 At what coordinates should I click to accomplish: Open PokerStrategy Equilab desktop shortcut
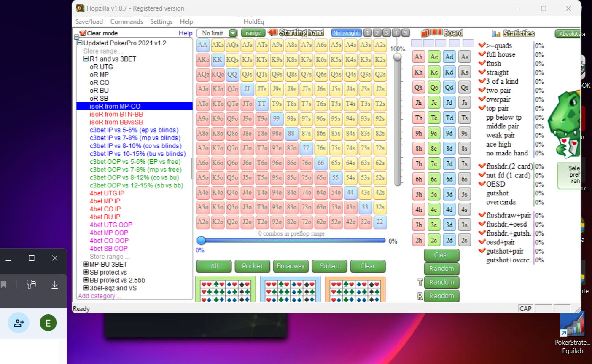click(x=573, y=333)
